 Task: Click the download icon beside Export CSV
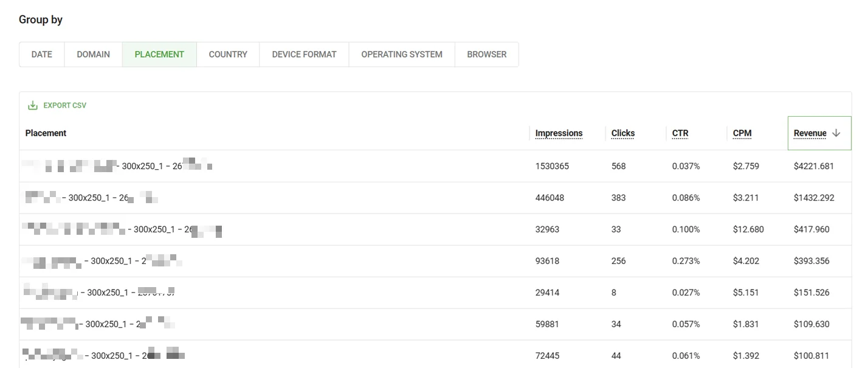[x=32, y=105]
